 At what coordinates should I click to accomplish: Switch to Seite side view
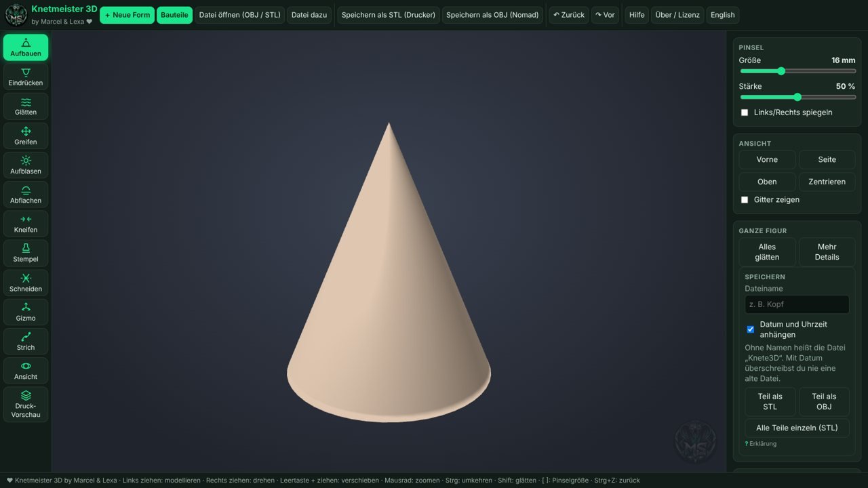click(827, 159)
